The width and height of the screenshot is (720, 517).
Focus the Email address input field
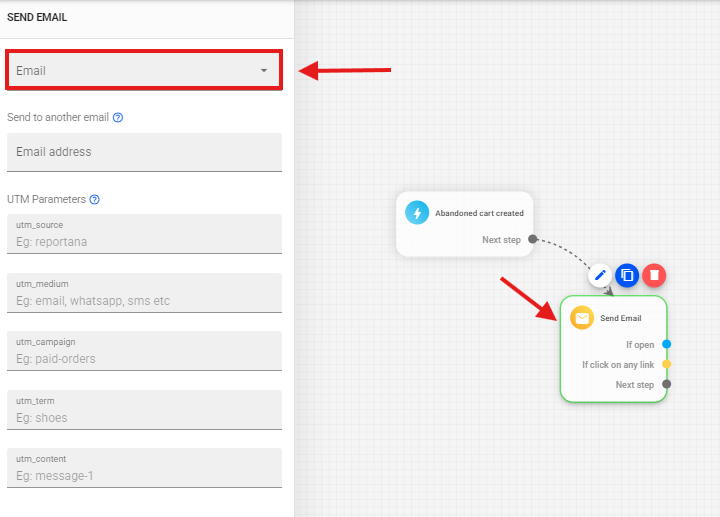144,152
